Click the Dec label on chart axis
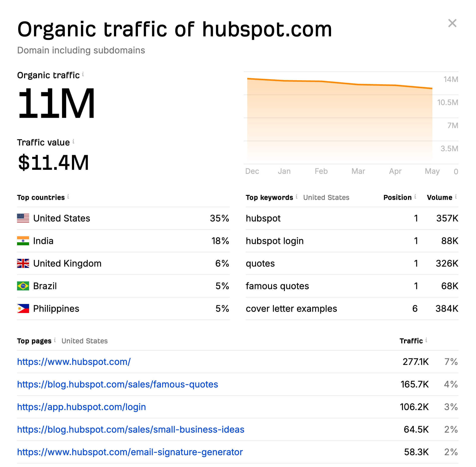The width and height of the screenshot is (476, 467). 252,171
